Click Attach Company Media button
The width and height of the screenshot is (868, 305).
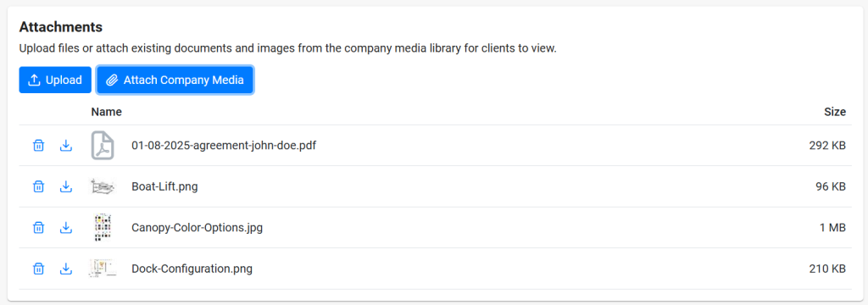tap(175, 80)
